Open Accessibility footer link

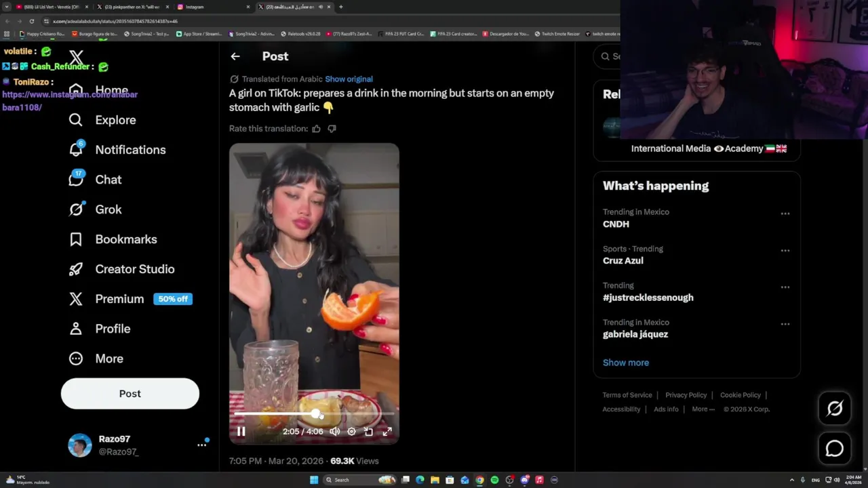[621, 409]
